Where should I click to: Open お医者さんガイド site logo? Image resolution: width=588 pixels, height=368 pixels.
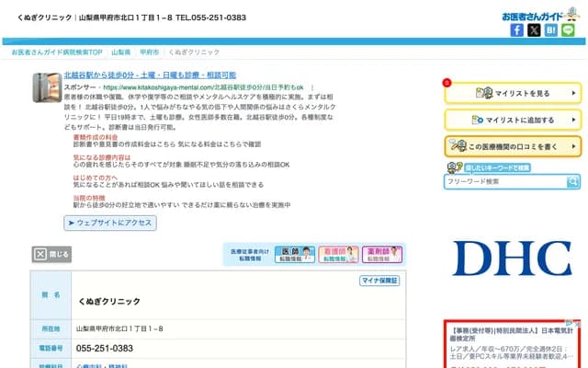(x=540, y=15)
